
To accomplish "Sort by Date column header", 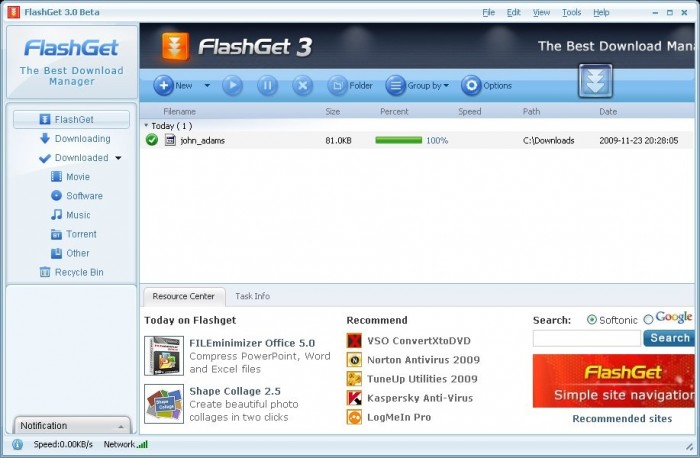I will [608, 112].
